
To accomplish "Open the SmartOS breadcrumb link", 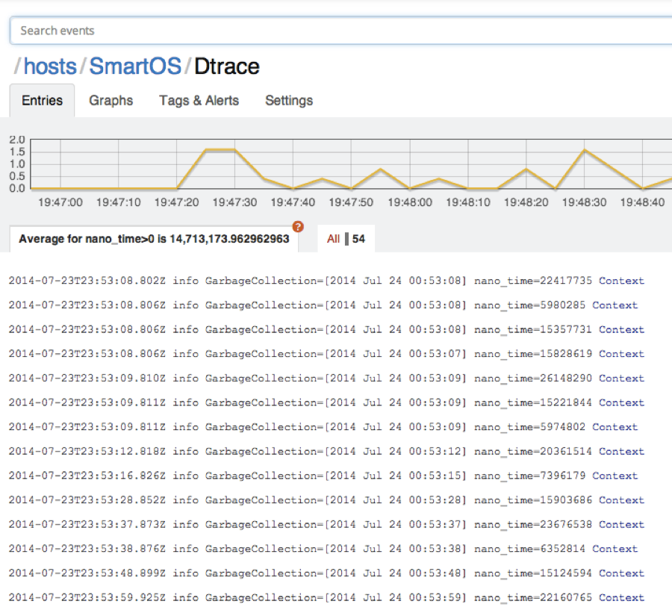I will pos(134,66).
